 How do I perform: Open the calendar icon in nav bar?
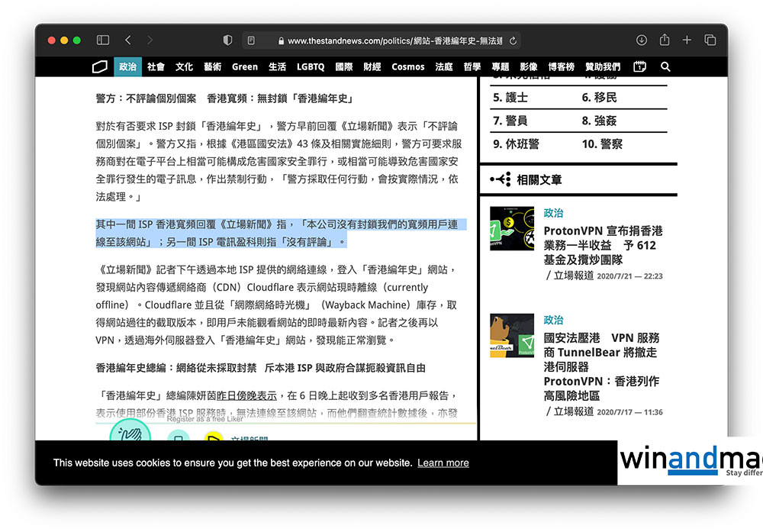[639, 67]
